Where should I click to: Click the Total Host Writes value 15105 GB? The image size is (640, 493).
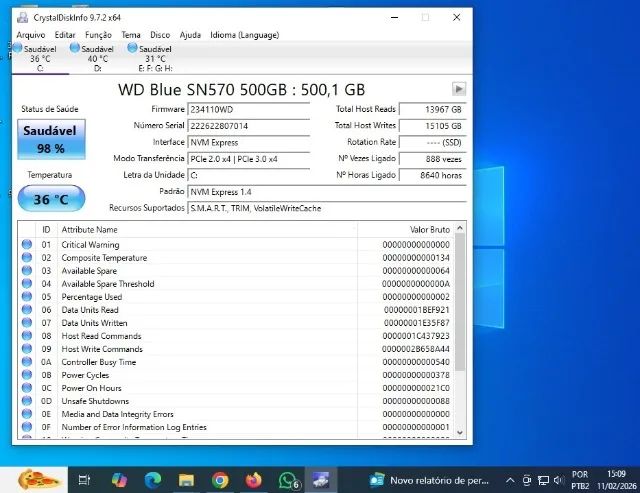pyautogui.click(x=432, y=126)
